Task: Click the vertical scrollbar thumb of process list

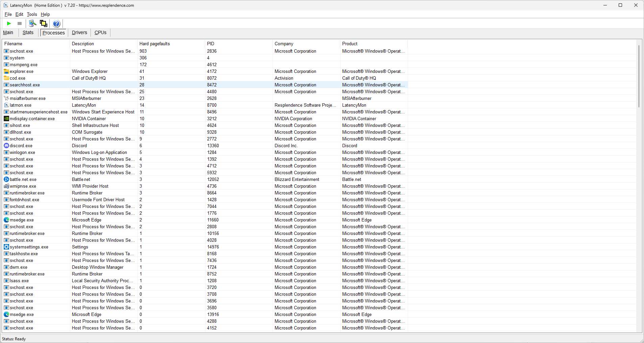Action: click(639, 76)
